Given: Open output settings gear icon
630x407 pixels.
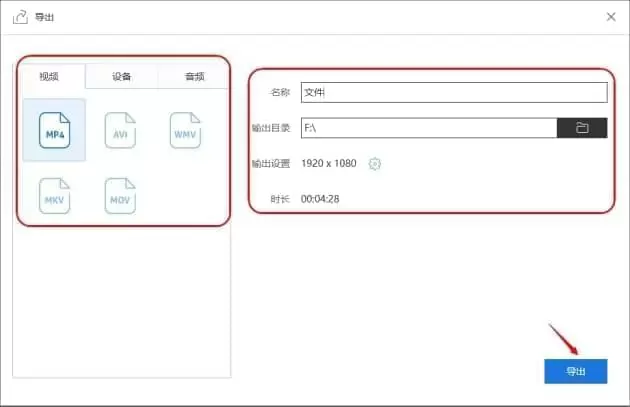Looking at the screenshot, I should pos(374,164).
